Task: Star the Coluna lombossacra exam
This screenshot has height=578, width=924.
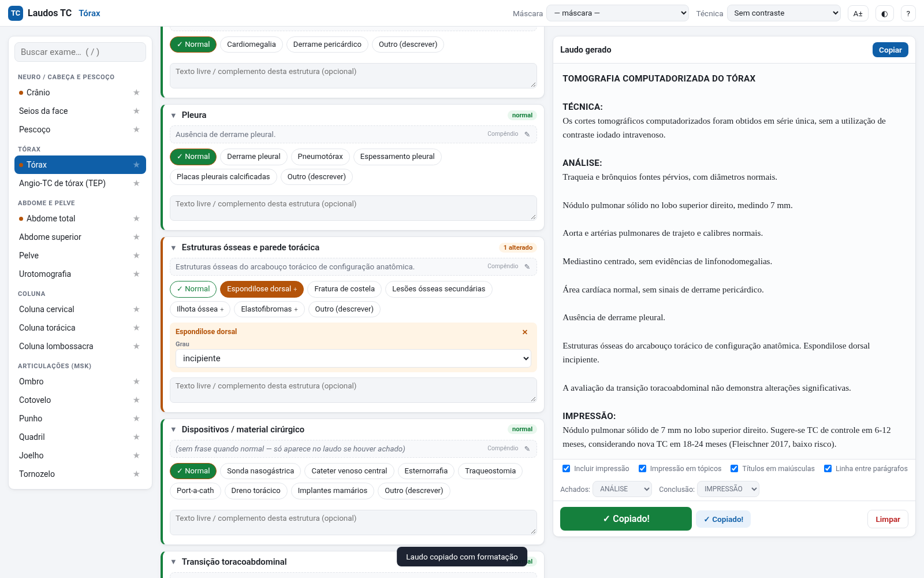Action: click(x=136, y=346)
